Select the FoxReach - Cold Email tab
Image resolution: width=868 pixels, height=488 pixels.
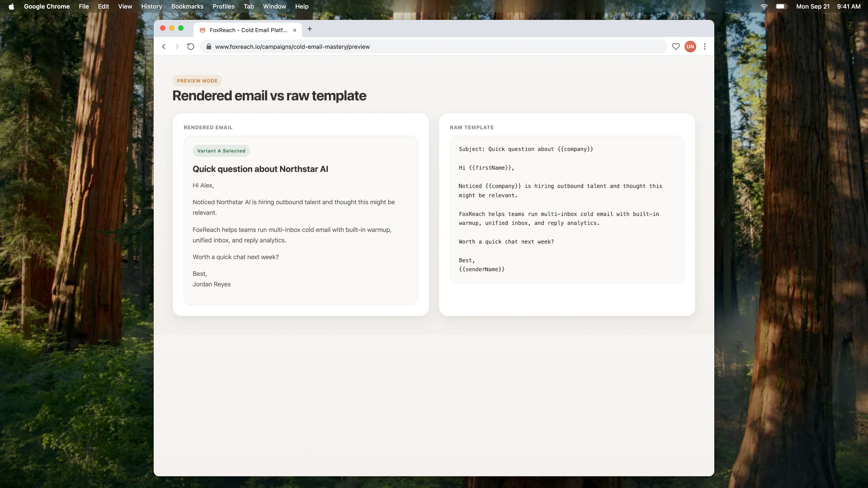[248, 30]
